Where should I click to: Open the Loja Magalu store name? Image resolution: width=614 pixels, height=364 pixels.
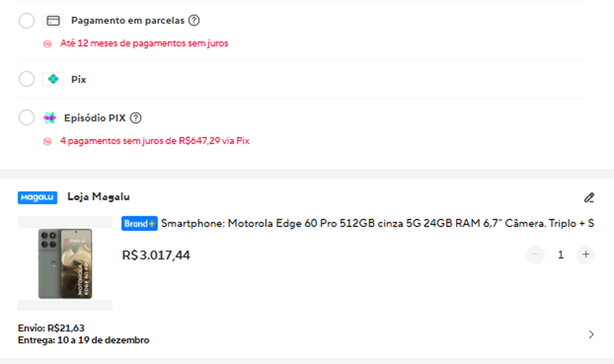tap(98, 197)
